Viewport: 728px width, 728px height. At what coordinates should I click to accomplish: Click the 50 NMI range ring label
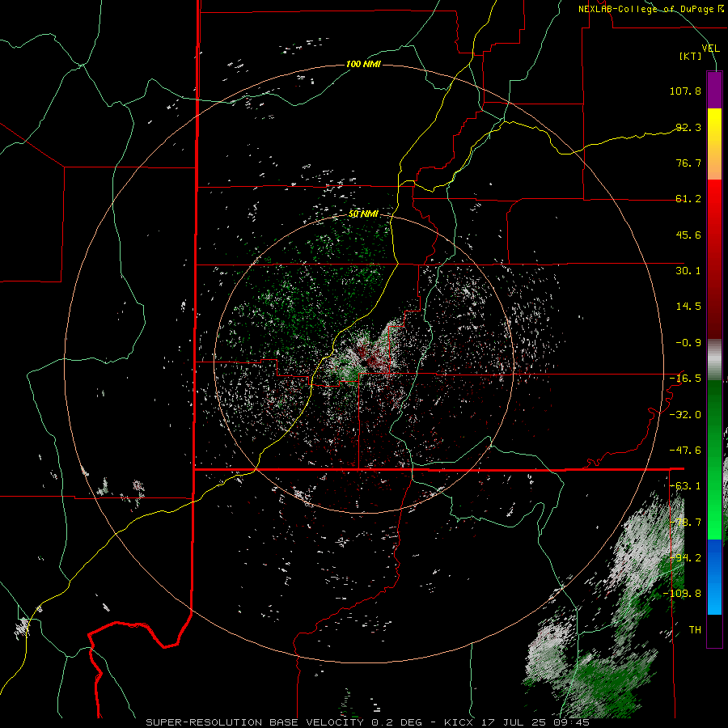click(363, 214)
